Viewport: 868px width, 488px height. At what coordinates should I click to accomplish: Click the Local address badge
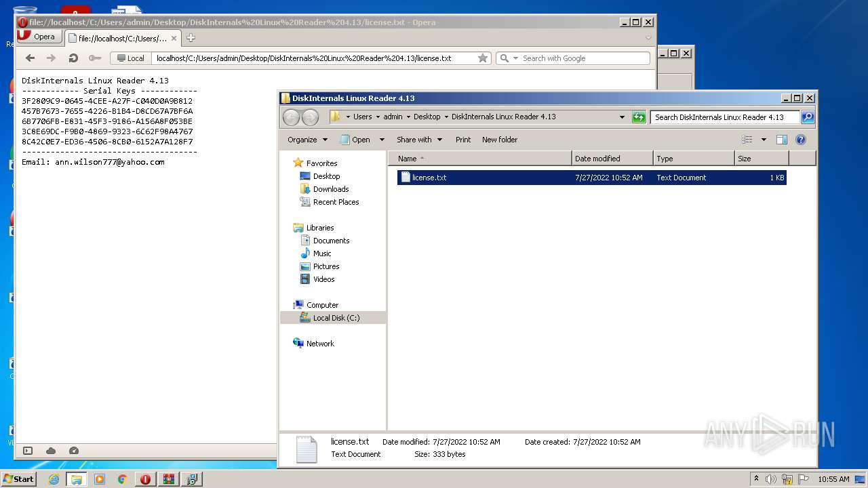coord(130,58)
